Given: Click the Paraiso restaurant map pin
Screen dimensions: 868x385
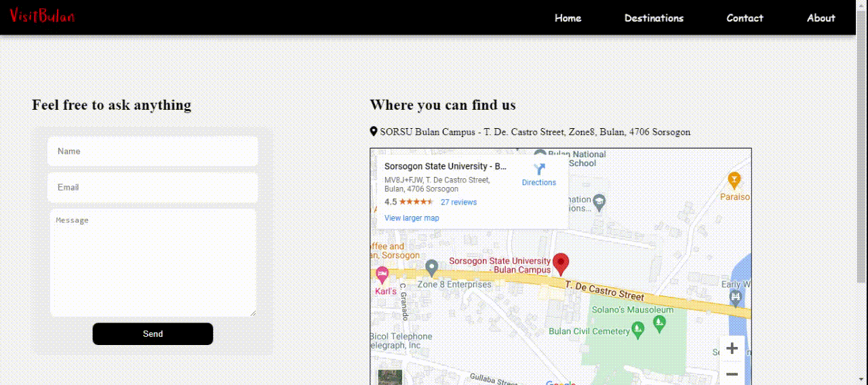Looking at the screenshot, I should pyautogui.click(x=734, y=180).
